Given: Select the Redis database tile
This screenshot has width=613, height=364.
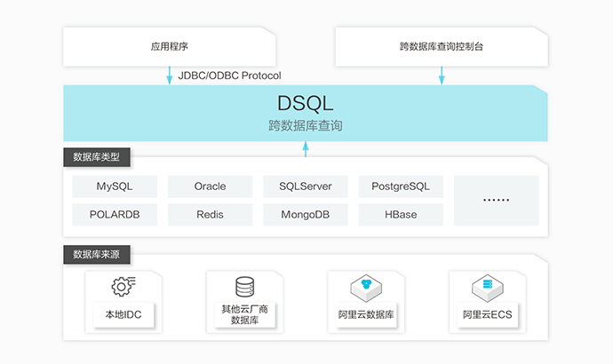Looking at the screenshot, I should coord(210,215).
